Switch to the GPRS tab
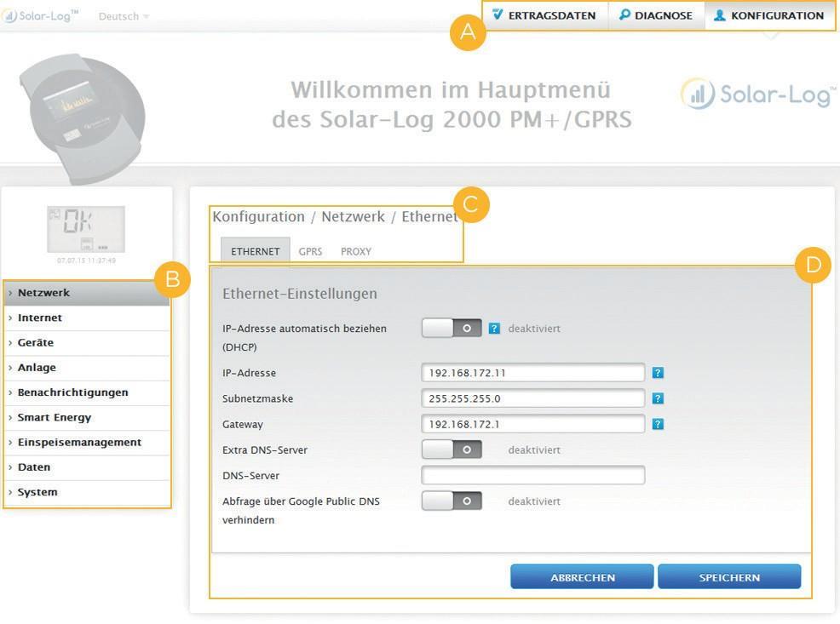The image size is (840, 624). 311,251
